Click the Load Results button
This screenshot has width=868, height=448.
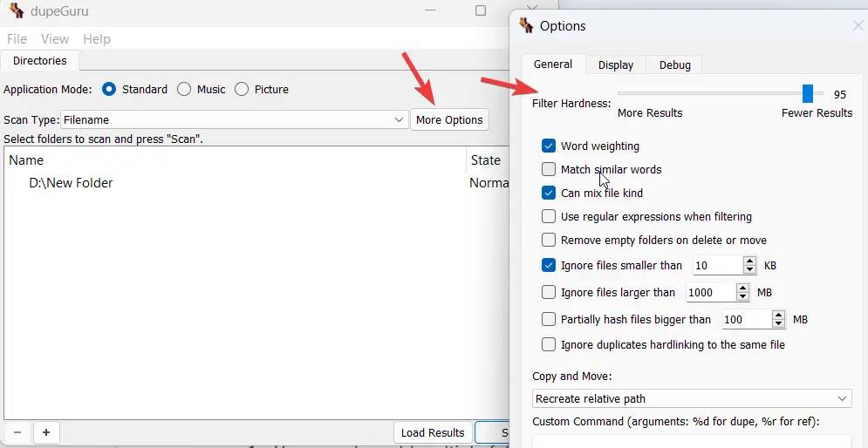pos(433,432)
